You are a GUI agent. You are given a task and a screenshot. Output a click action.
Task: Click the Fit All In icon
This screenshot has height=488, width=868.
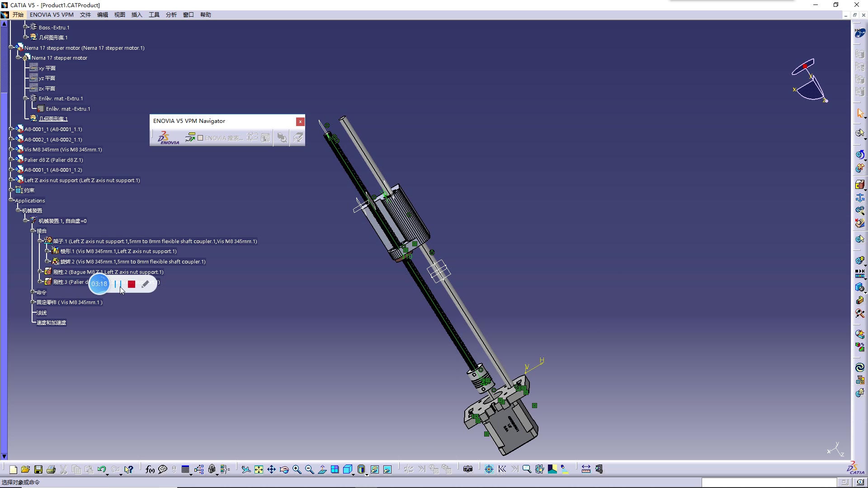point(259,469)
